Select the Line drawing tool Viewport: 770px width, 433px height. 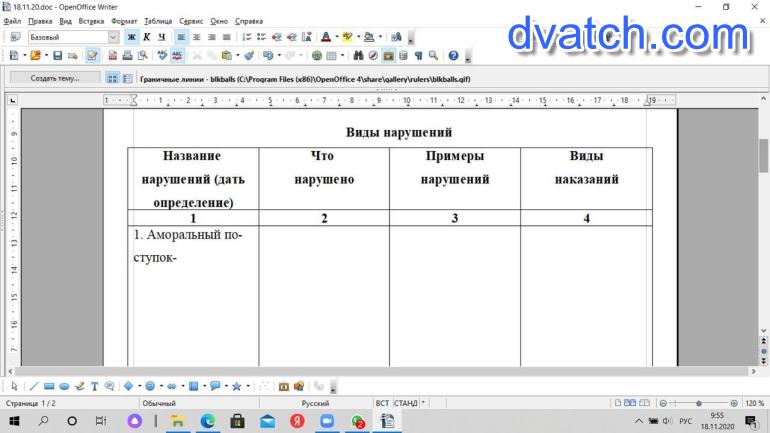click(x=34, y=385)
